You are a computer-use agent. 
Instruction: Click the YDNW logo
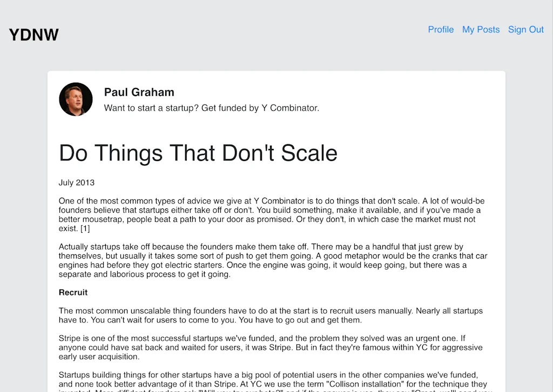click(x=33, y=35)
